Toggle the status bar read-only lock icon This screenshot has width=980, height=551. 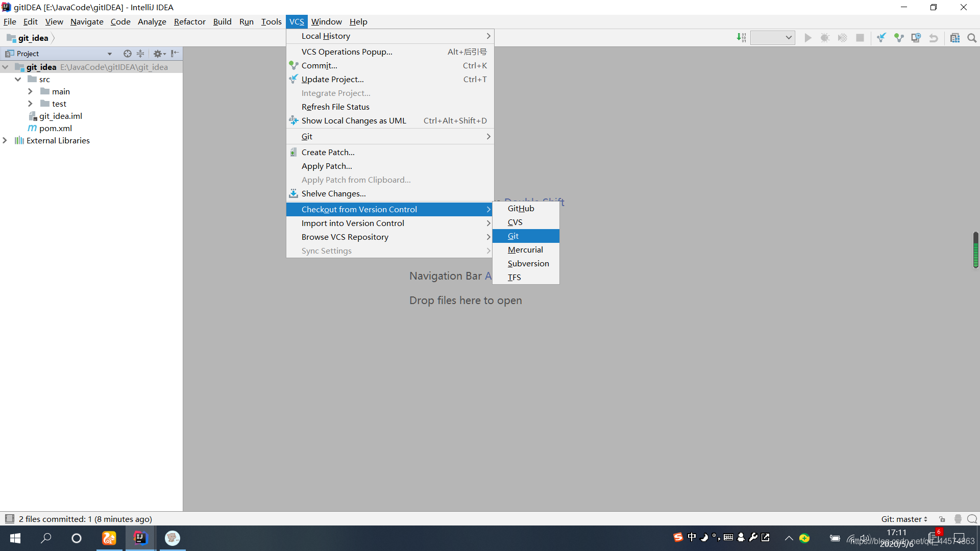click(942, 519)
